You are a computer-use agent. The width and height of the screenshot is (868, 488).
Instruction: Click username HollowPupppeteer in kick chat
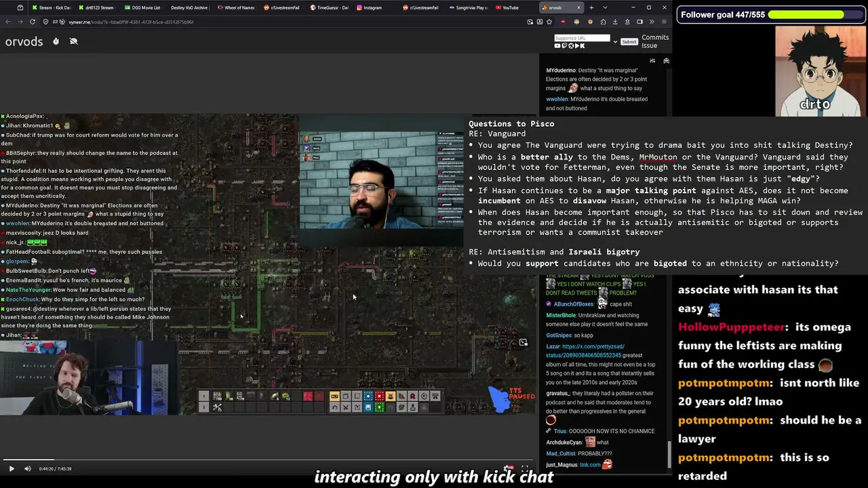coord(731,327)
